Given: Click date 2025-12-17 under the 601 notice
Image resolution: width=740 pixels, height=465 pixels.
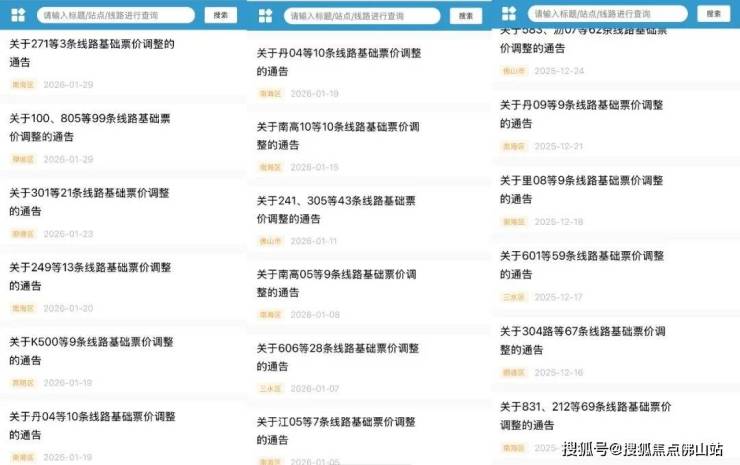Looking at the screenshot, I should pyautogui.click(x=558, y=297).
